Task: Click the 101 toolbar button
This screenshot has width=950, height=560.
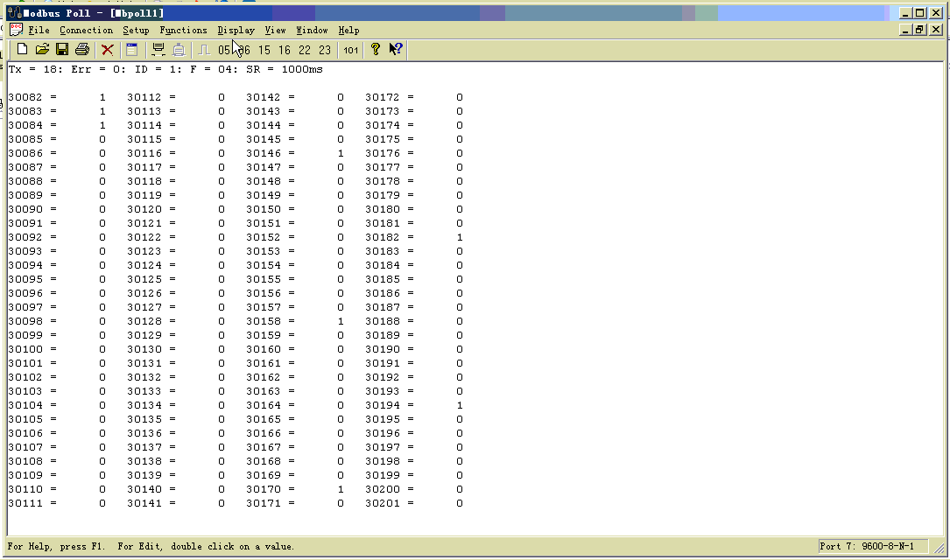Action: click(x=350, y=50)
